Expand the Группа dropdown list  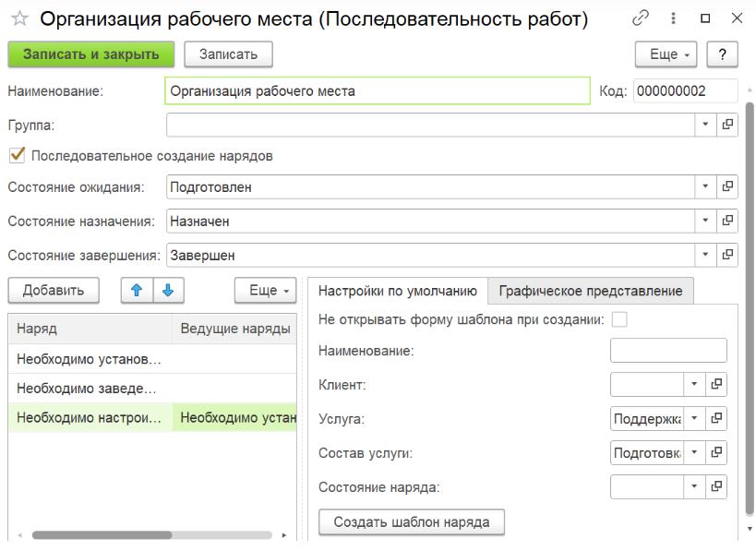point(705,125)
